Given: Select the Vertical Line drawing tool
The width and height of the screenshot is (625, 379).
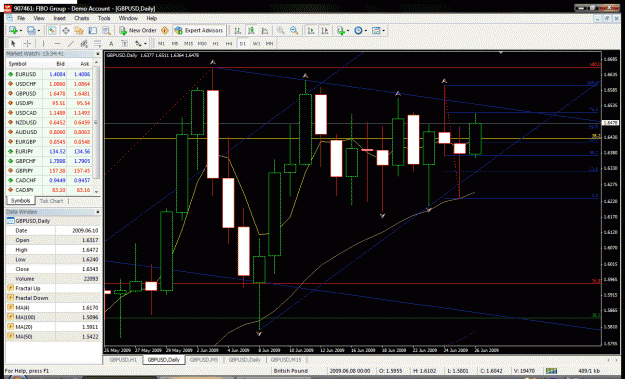Looking at the screenshot, I should tap(43, 43).
